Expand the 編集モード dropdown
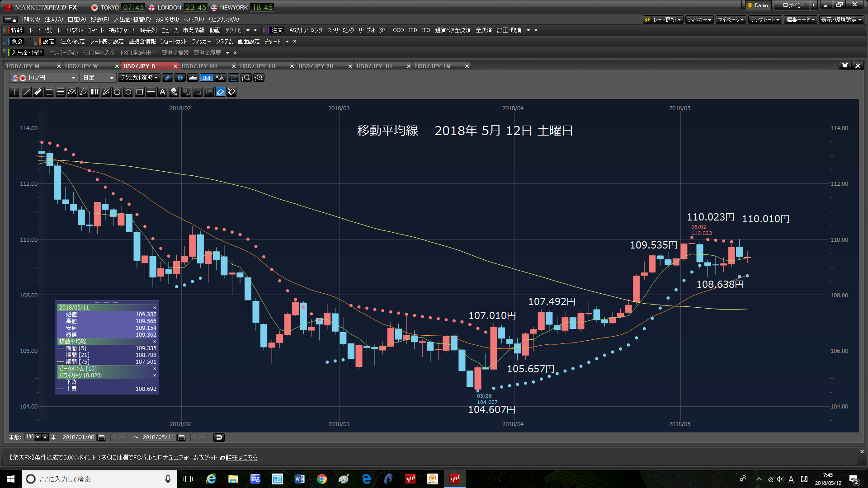 [x=800, y=19]
